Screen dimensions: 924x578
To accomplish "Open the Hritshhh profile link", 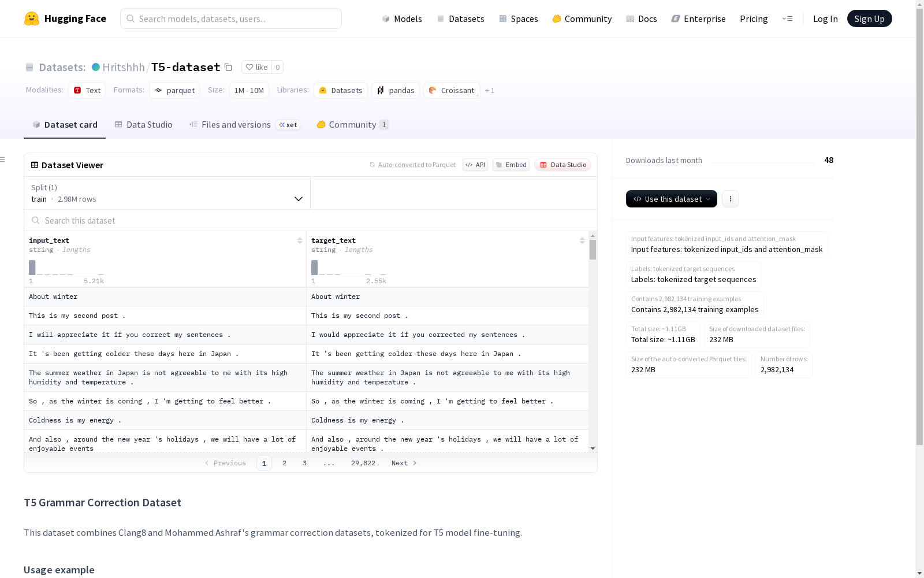I will tap(124, 67).
